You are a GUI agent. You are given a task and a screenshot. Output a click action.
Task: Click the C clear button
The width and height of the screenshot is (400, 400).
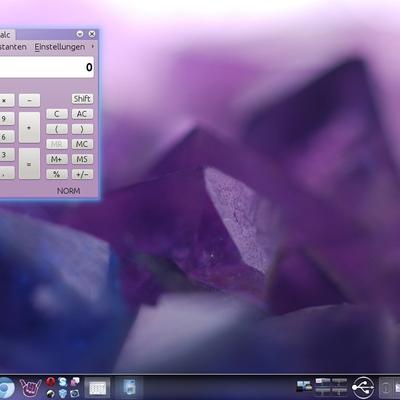tap(57, 114)
